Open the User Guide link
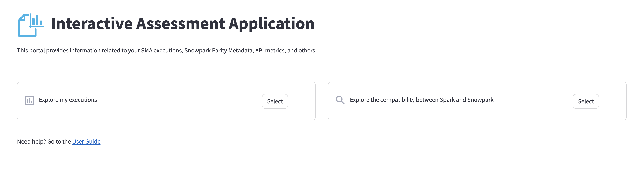The image size is (644, 178). pyautogui.click(x=86, y=141)
